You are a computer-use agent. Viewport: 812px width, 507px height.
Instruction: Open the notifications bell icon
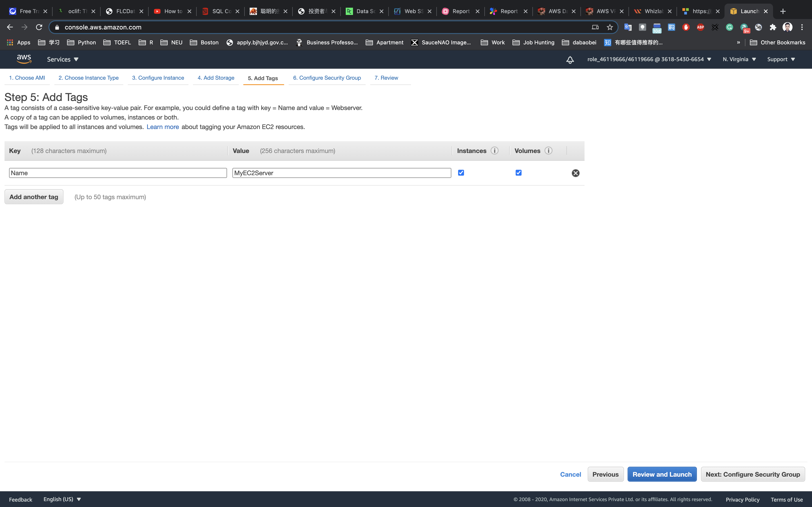[570, 60]
